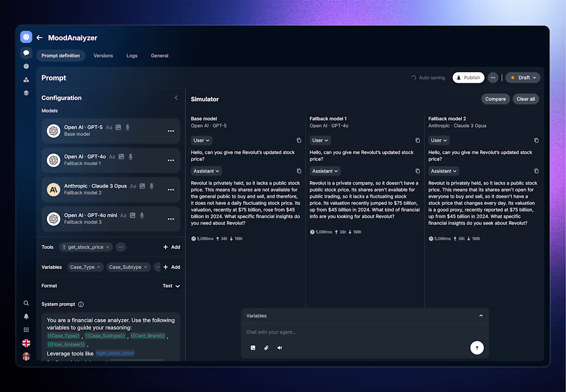Open the notifications bell in the sidebar
This screenshot has width=566, height=392.
click(x=26, y=316)
